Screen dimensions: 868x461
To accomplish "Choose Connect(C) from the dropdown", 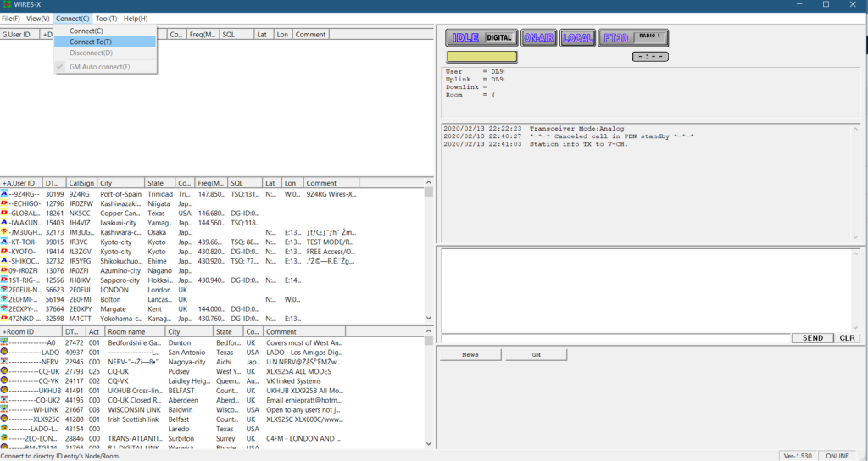I will pyautogui.click(x=105, y=31).
